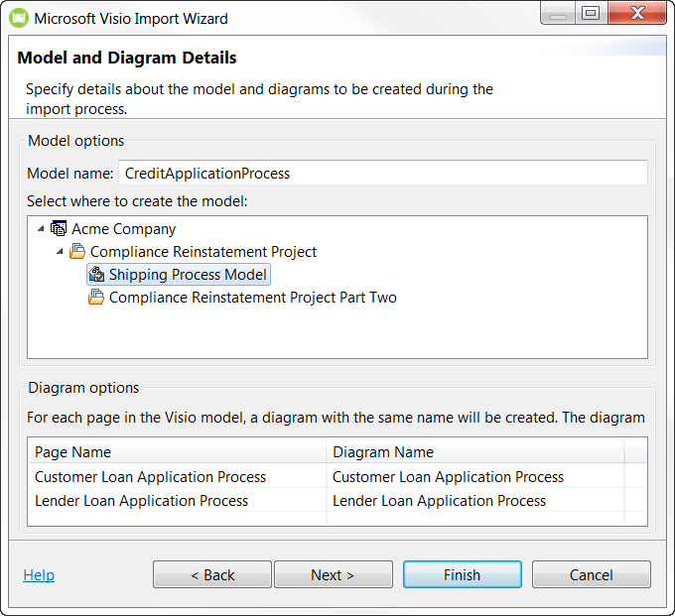
Task: Click the Acme Company repository icon
Action: [59, 228]
